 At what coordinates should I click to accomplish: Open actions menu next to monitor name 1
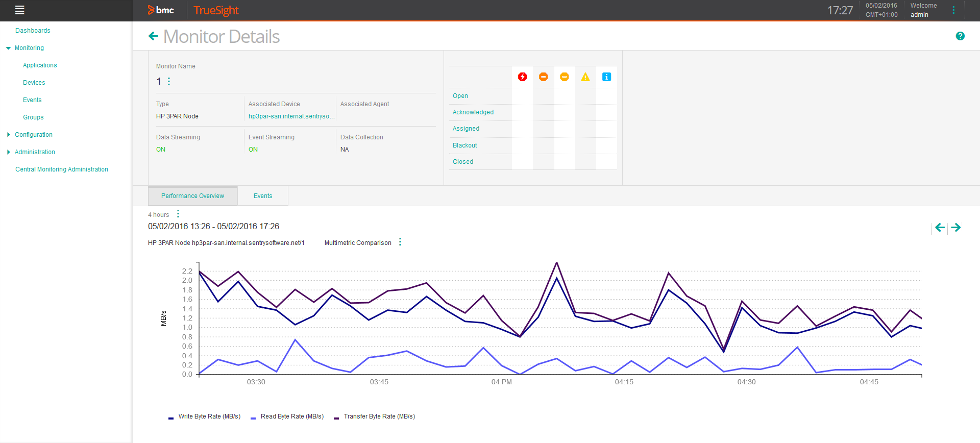click(169, 82)
